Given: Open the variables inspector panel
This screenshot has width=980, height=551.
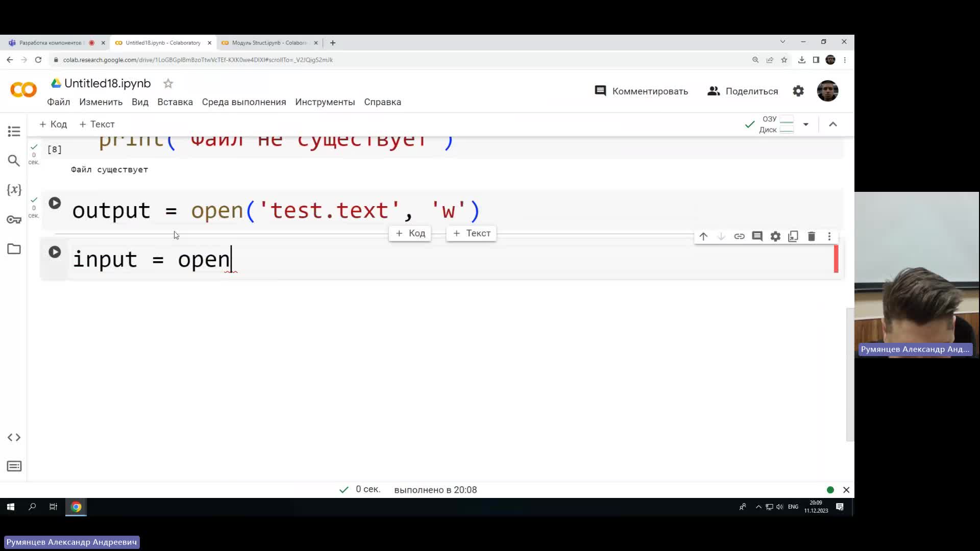Looking at the screenshot, I should (14, 190).
